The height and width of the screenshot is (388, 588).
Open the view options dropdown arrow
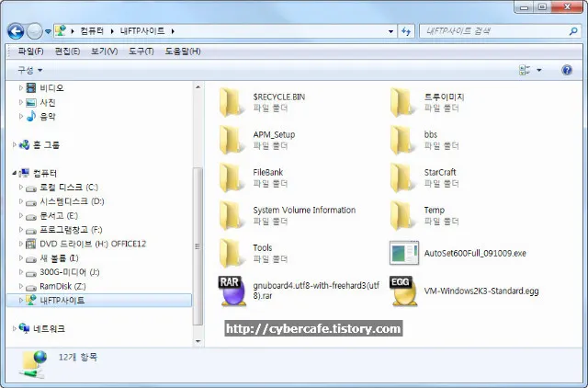click(x=539, y=70)
